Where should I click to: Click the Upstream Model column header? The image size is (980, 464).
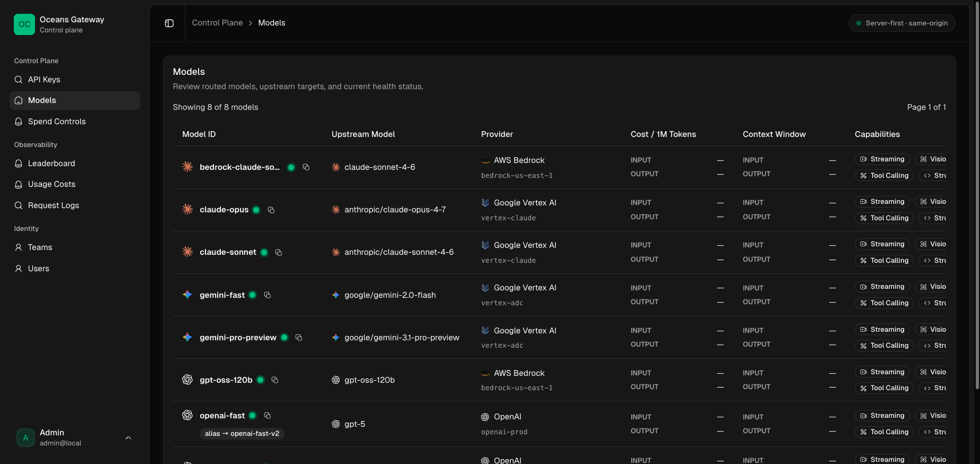pos(363,134)
